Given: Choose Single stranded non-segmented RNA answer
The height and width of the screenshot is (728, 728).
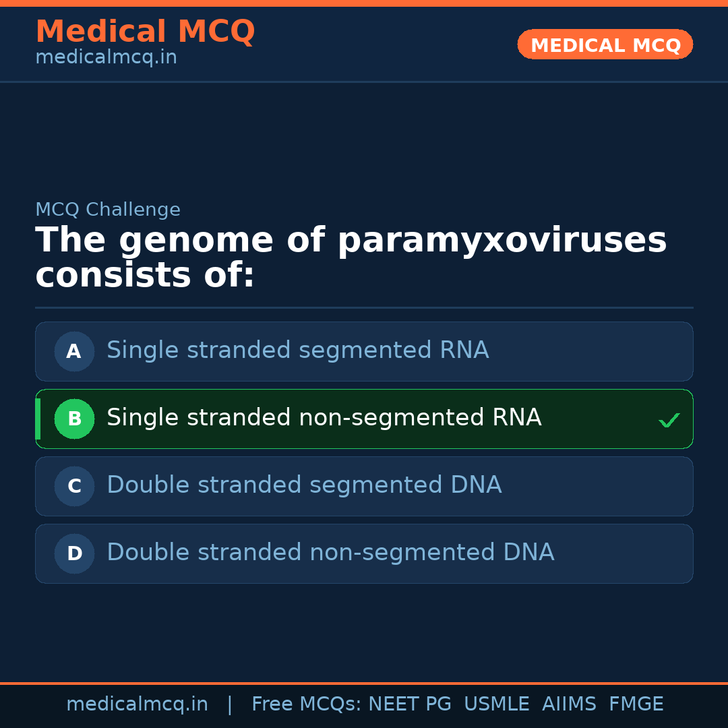Looking at the screenshot, I should (x=324, y=418).
